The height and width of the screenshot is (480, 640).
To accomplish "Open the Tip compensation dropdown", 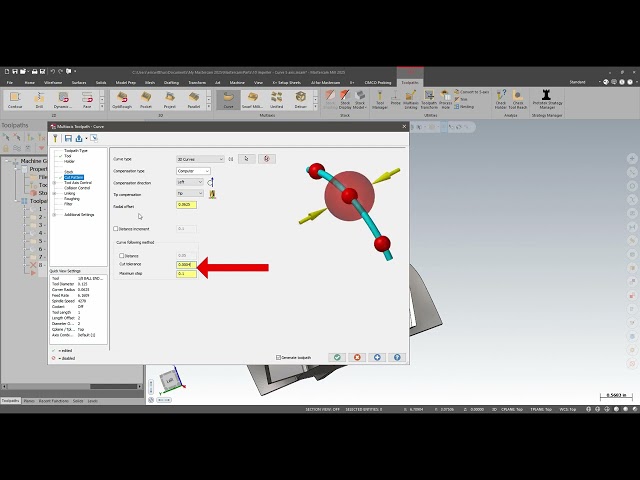I will point(190,193).
